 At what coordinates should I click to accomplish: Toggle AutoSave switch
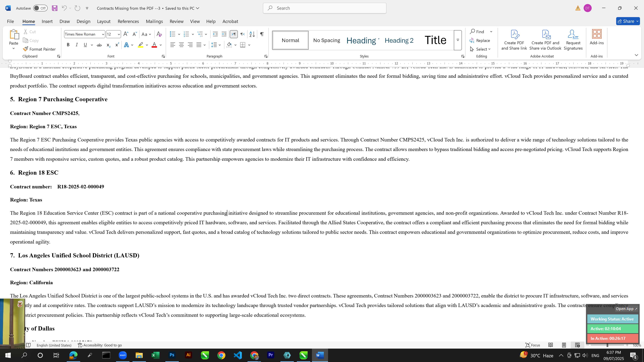tap(40, 8)
